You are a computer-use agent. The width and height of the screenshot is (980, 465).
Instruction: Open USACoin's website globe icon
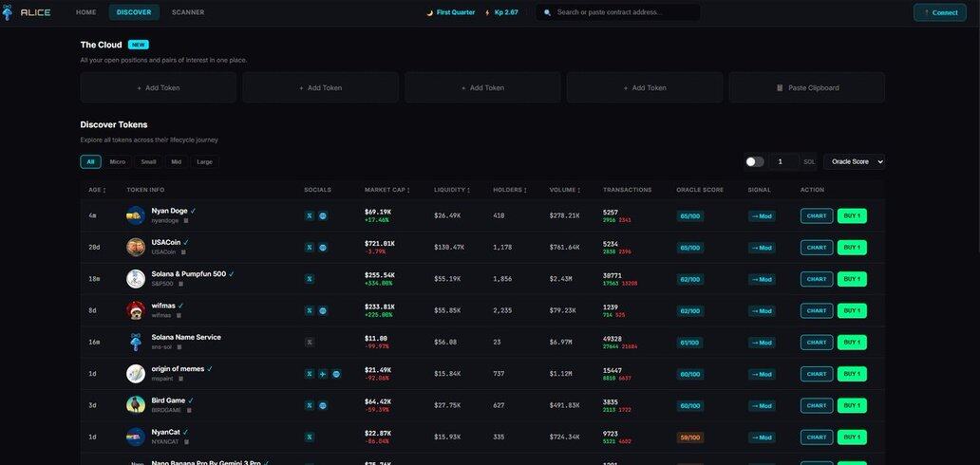(x=323, y=248)
